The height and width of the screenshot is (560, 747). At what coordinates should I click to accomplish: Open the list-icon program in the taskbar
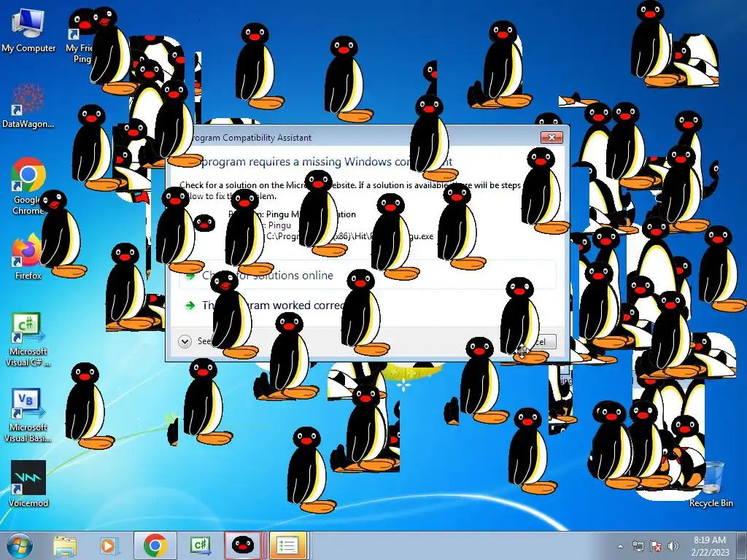tap(287, 545)
